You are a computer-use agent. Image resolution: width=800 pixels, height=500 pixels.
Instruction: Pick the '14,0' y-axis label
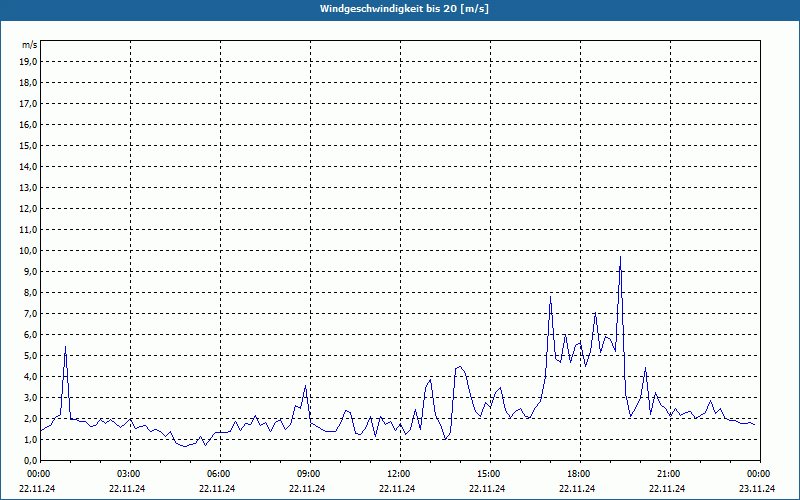28,166
